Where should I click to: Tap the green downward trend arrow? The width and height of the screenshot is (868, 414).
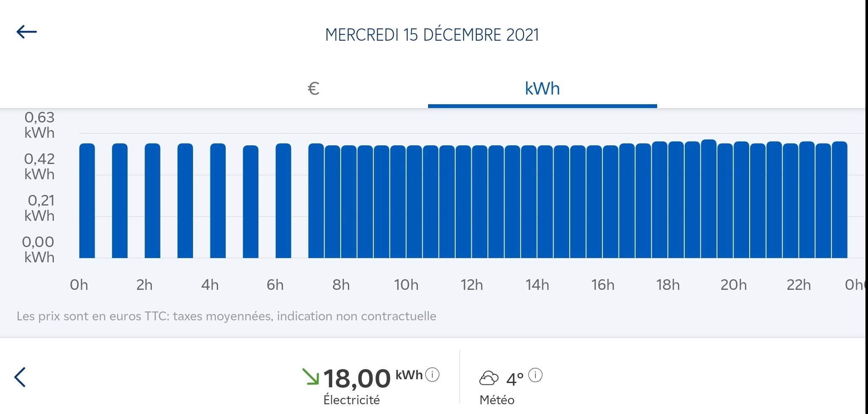[x=311, y=377]
